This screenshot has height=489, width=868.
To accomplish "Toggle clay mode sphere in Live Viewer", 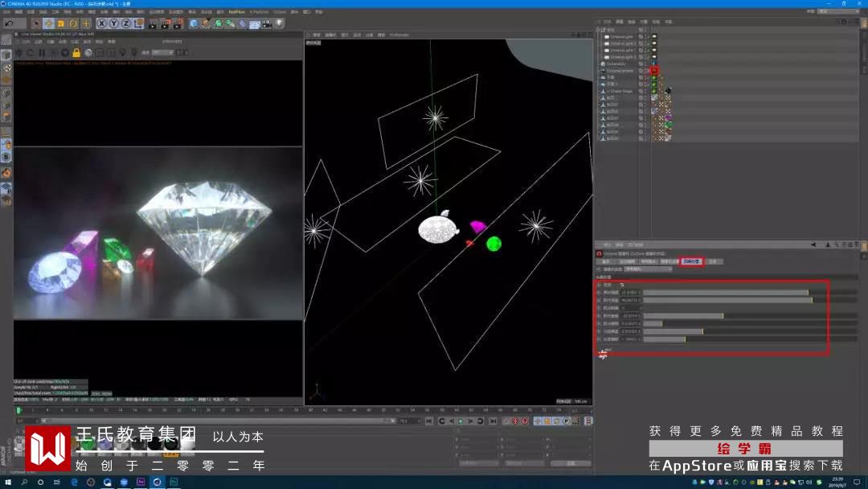I will click(x=88, y=52).
